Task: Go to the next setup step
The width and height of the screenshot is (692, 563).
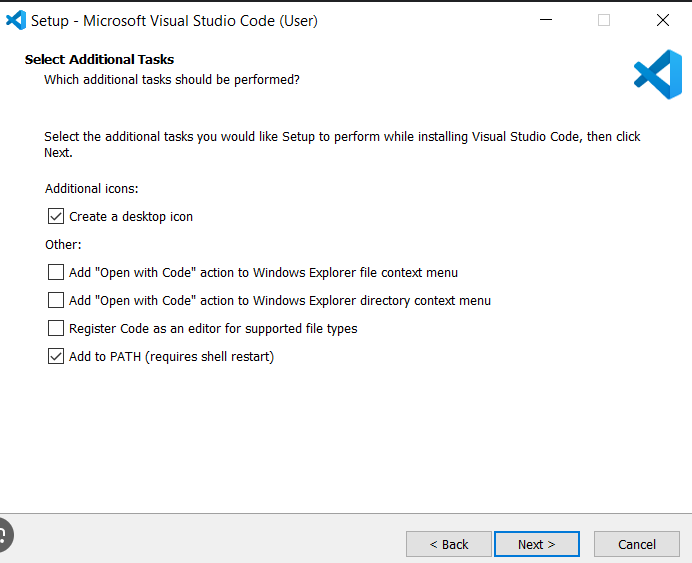Action: (537, 544)
